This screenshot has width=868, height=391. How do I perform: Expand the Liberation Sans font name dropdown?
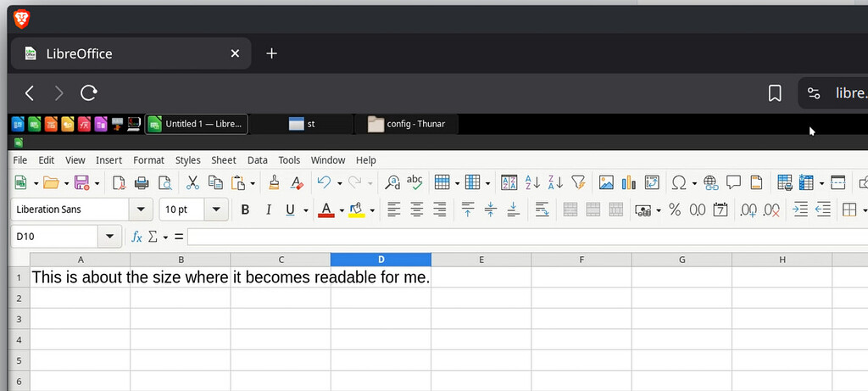(x=140, y=209)
